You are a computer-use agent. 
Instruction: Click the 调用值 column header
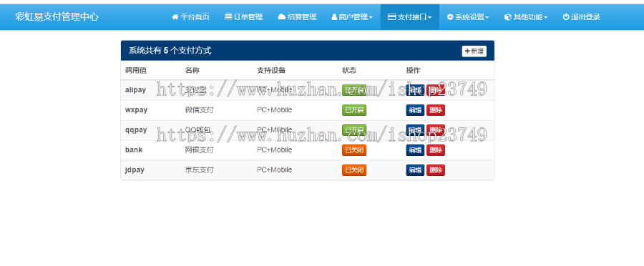coord(136,70)
